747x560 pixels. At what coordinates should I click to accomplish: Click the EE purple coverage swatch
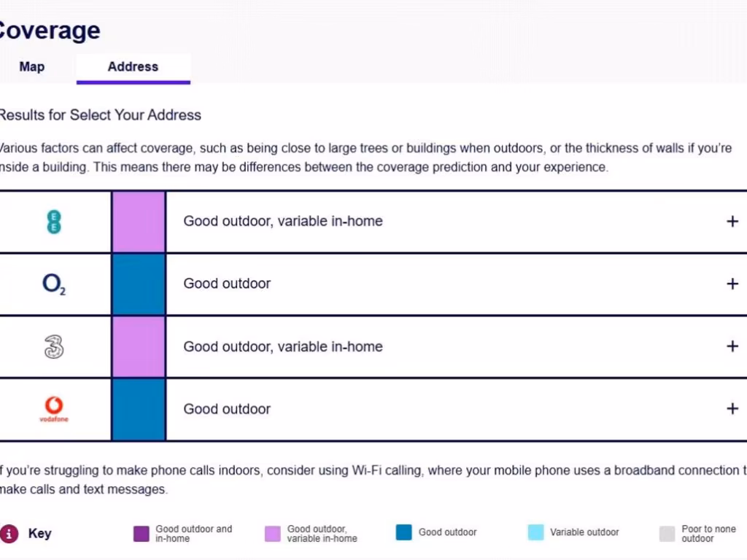[x=139, y=222]
